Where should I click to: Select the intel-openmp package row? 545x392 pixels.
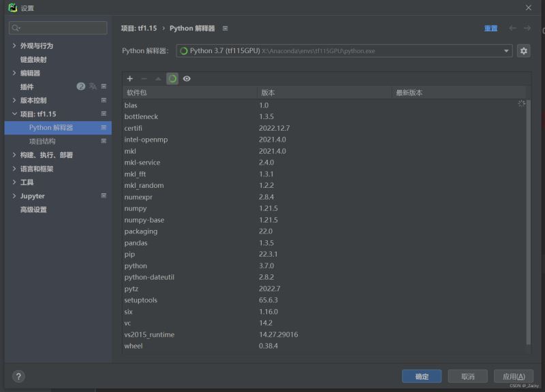pos(324,140)
